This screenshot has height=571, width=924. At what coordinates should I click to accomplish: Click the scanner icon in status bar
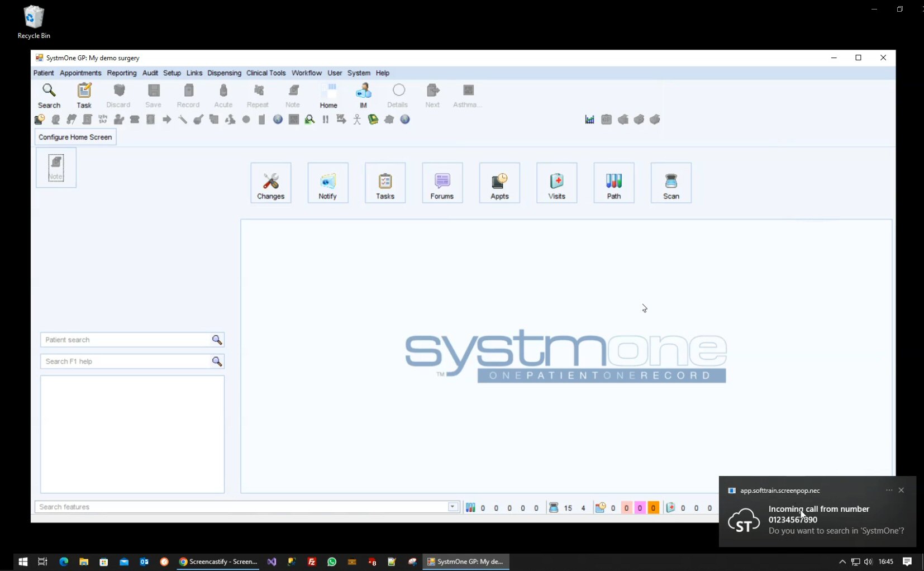click(x=554, y=507)
